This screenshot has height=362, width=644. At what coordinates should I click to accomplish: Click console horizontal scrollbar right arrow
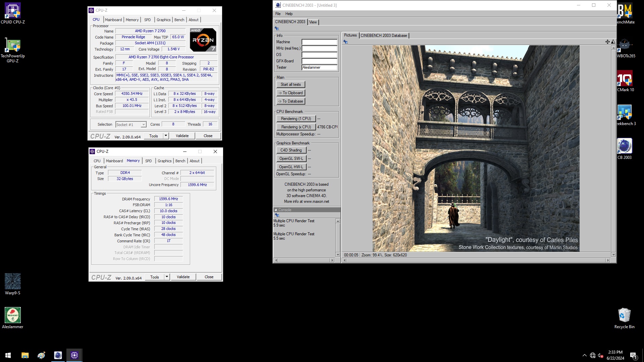[x=332, y=260]
